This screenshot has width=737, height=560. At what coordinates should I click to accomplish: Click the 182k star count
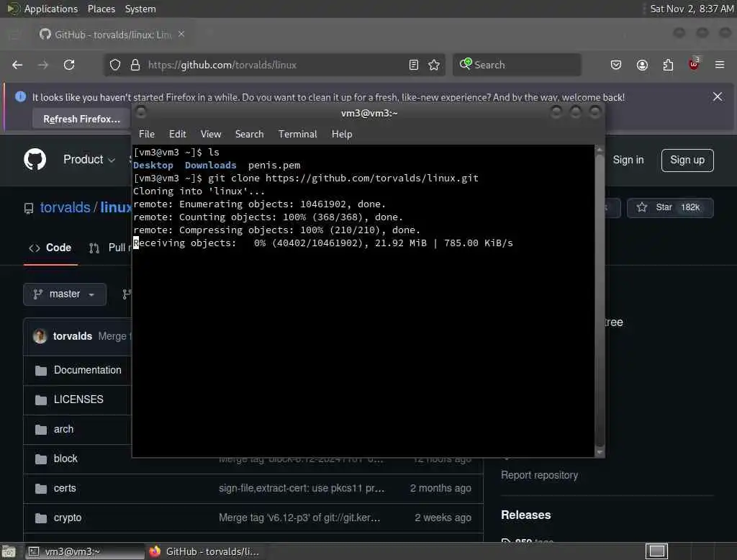point(690,207)
